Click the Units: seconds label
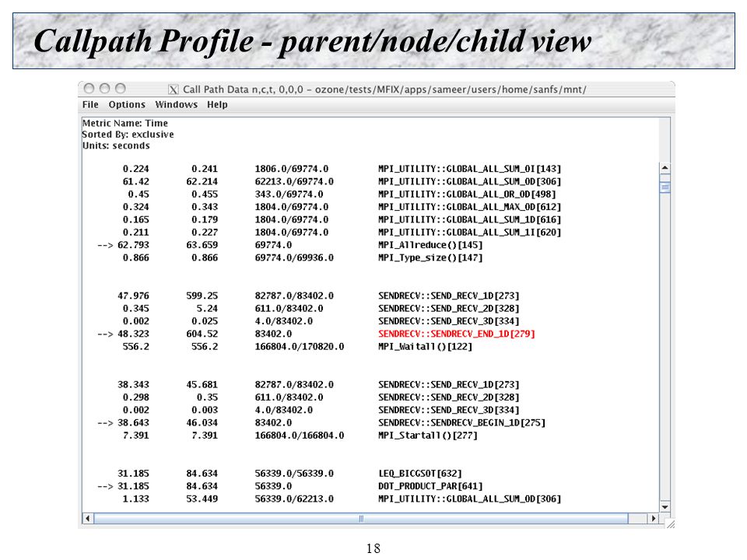This screenshot has width=747, height=560. point(116,145)
